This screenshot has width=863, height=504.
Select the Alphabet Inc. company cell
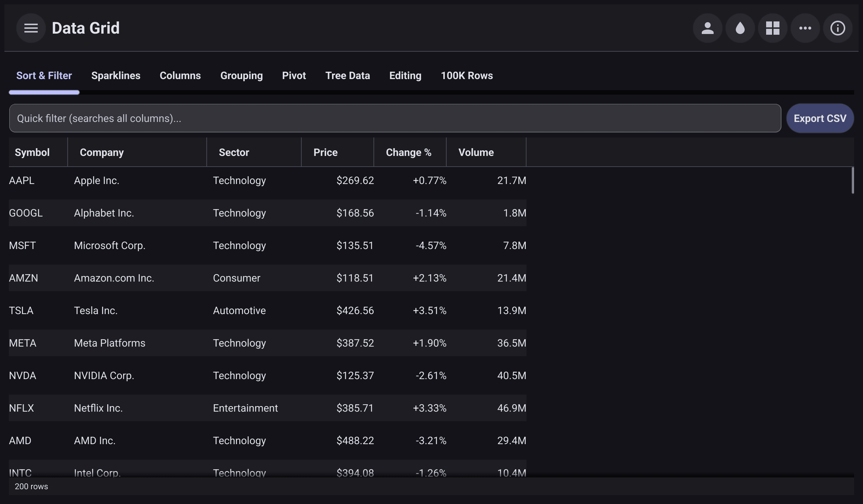[x=137, y=213]
